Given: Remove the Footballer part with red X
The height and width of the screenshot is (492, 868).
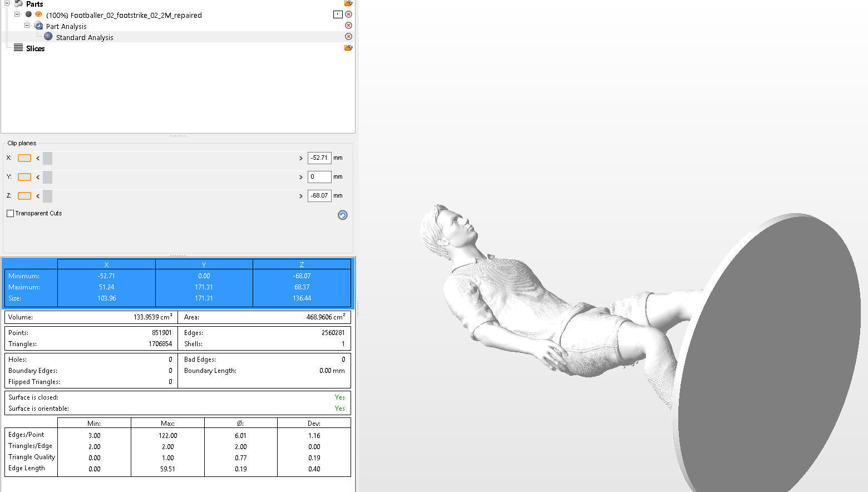Looking at the screenshot, I should point(348,14).
